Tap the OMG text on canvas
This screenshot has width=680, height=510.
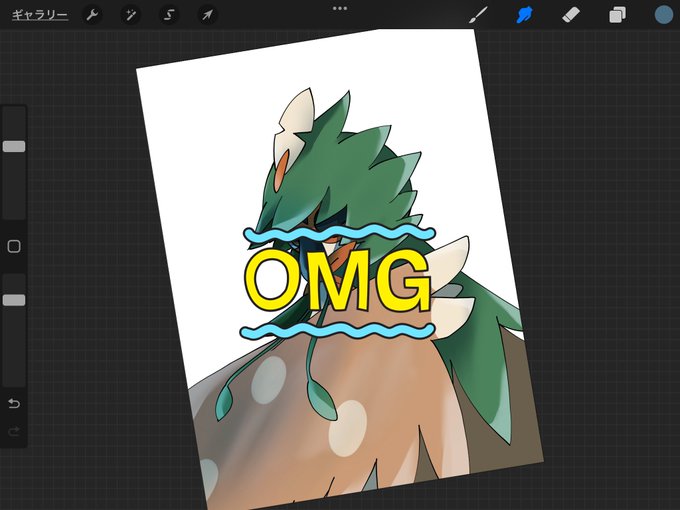click(338, 281)
